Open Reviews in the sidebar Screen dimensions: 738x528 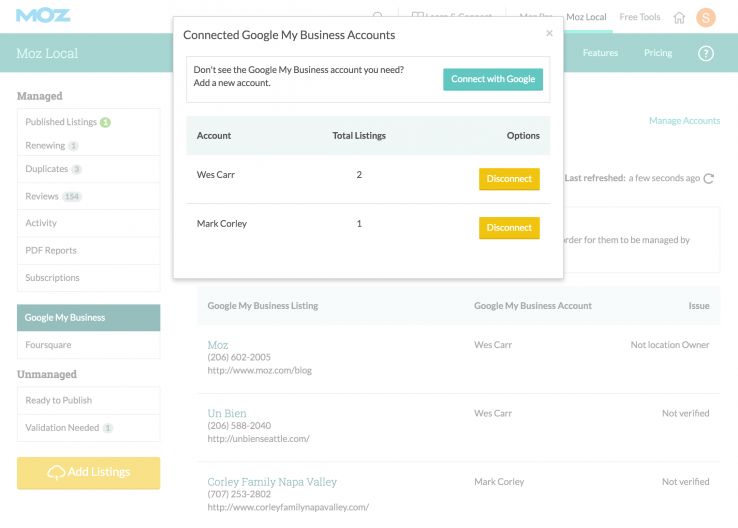42,196
